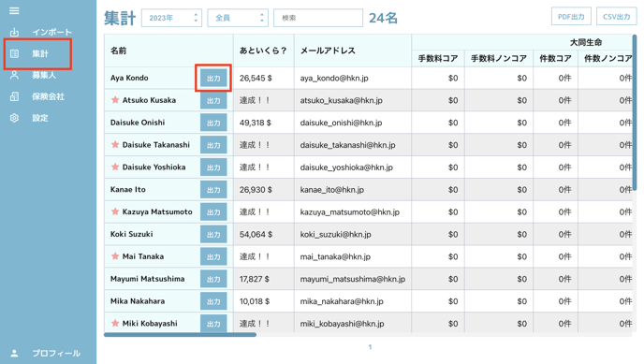Open the 全員 member filter dropdown
Image resolution: width=644 pixels, height=364 pixels.
pos(238,18)
